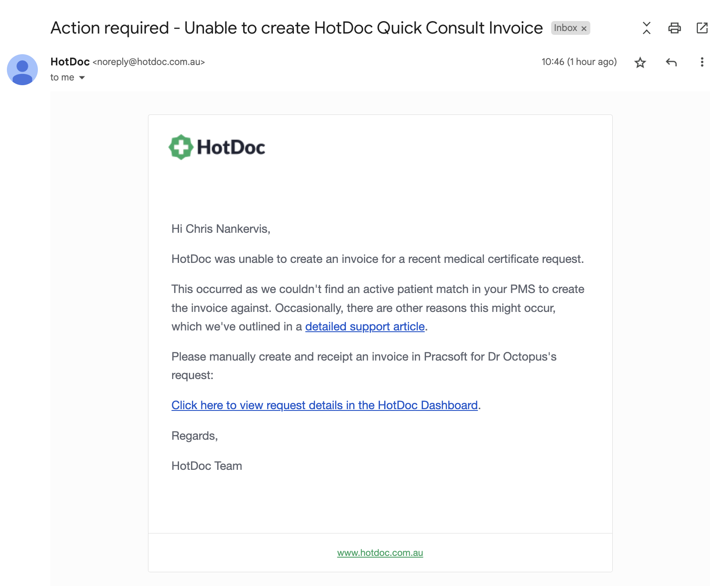
Task: Star the HotDoc email
Action: 640,62
